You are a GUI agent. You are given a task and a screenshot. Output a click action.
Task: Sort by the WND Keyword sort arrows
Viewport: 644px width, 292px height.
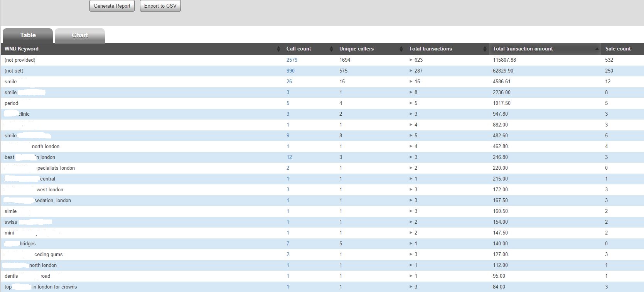278,49
